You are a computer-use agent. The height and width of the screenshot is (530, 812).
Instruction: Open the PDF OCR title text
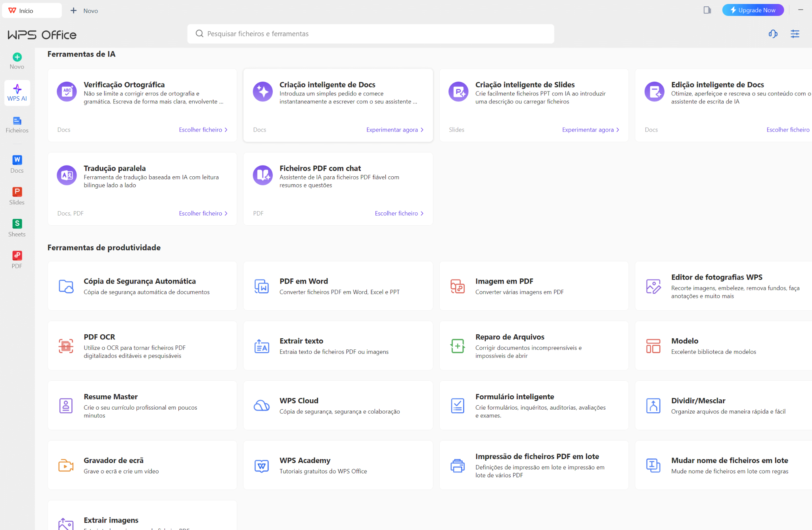[x=100, y=337]
